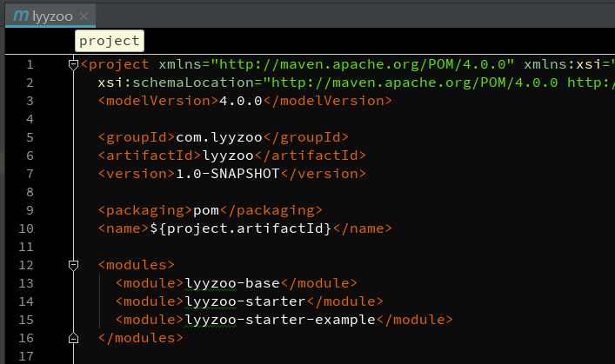
Task: Click line number 17 in gutter
Action: click(26, 356)
